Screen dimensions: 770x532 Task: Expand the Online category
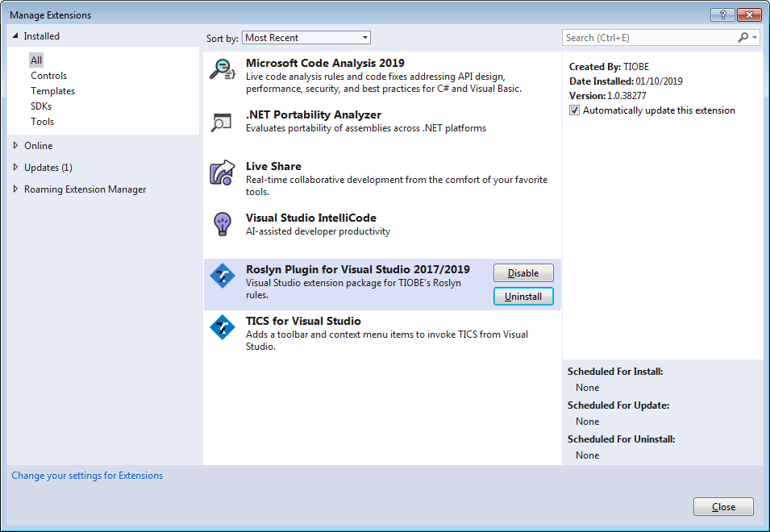[15, 145]
